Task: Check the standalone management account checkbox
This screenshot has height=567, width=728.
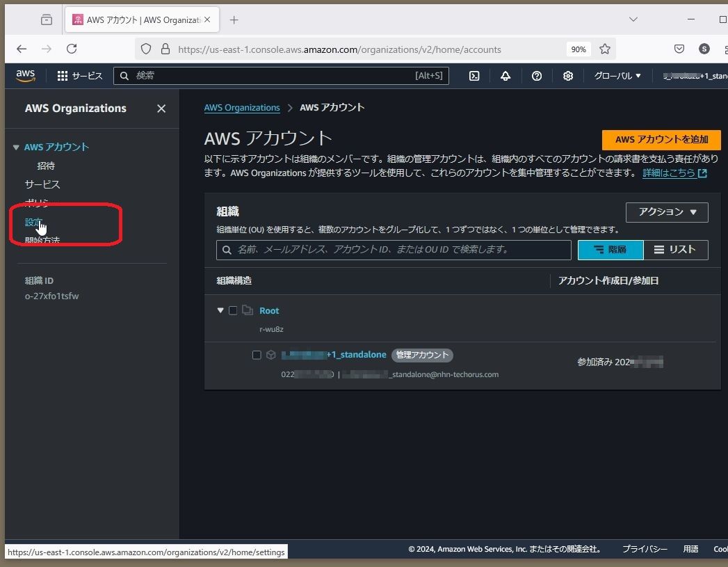Action: click(257, 355)
